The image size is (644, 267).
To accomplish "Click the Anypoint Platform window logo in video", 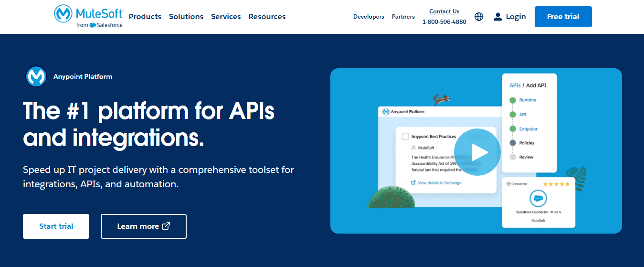I will (x=386, y=111).
